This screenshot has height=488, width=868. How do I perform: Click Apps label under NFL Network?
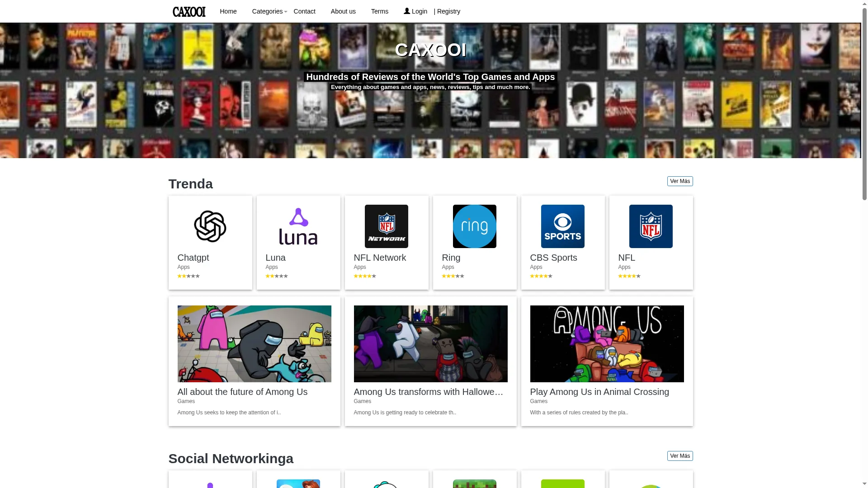pyautogui.click(x=360, y=267)
